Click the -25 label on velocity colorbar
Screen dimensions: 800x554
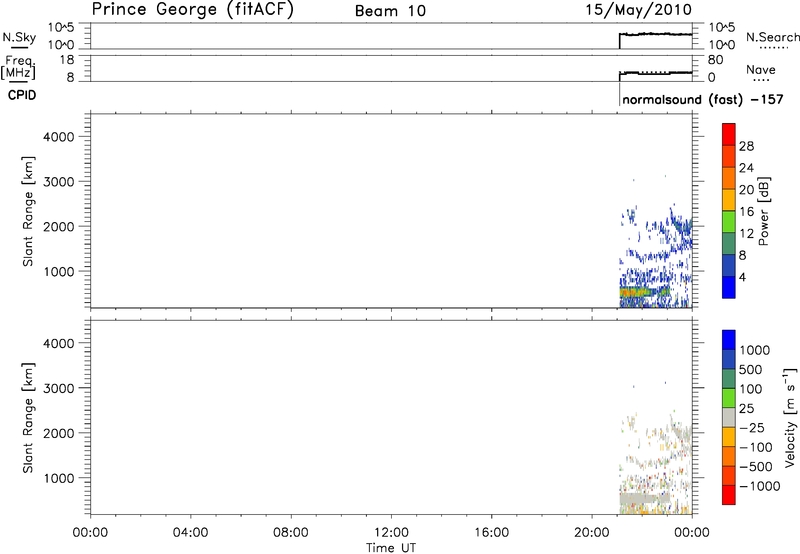(752, 428)
